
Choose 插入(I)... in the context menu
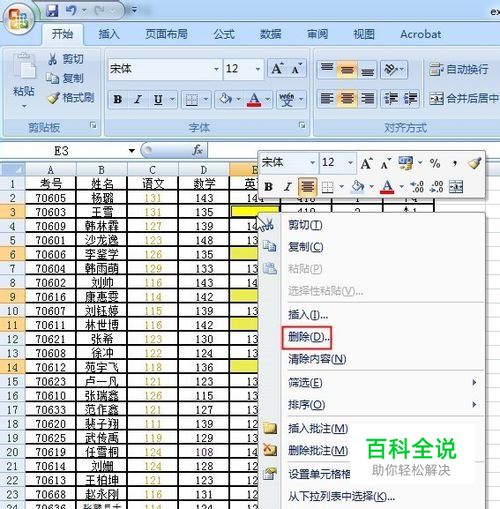point(372,314)
